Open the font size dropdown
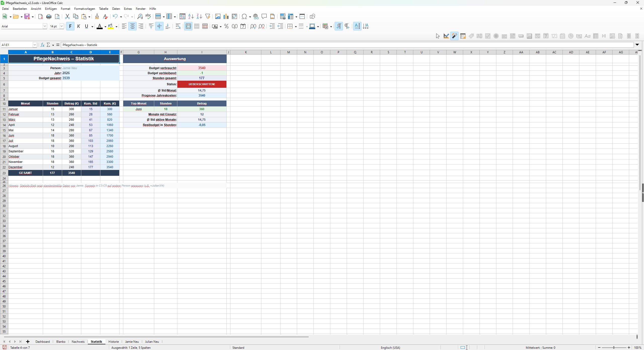This screenshot has width=644, height=350. [62, 26]
